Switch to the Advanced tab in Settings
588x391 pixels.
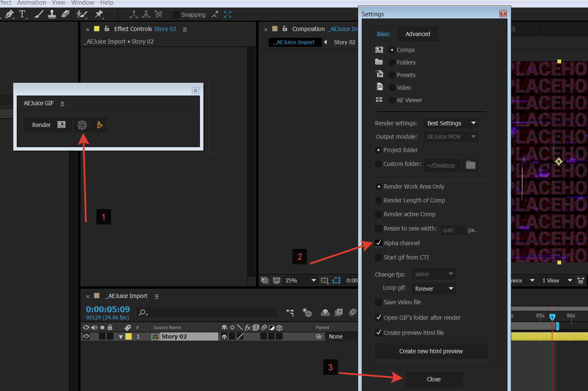pos(417,34)
